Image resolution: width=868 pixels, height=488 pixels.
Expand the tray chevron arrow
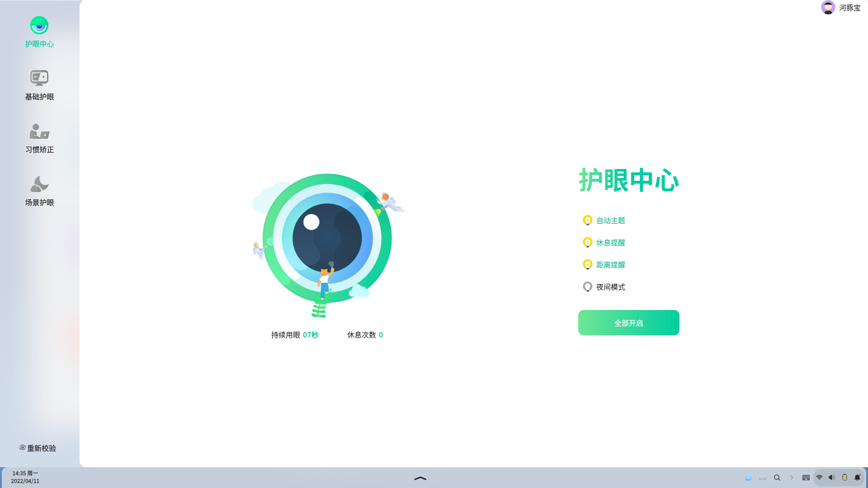click(x=792, y=478)
